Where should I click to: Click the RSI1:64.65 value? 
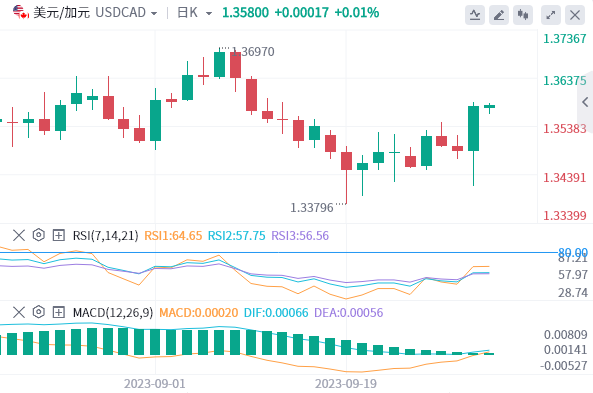tap(173, 236)
